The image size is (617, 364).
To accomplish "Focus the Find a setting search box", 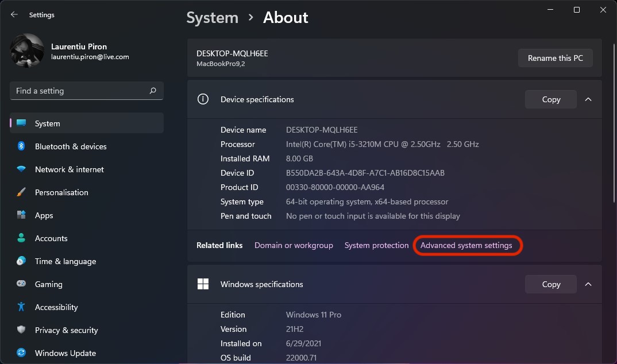I will point(87,91).
